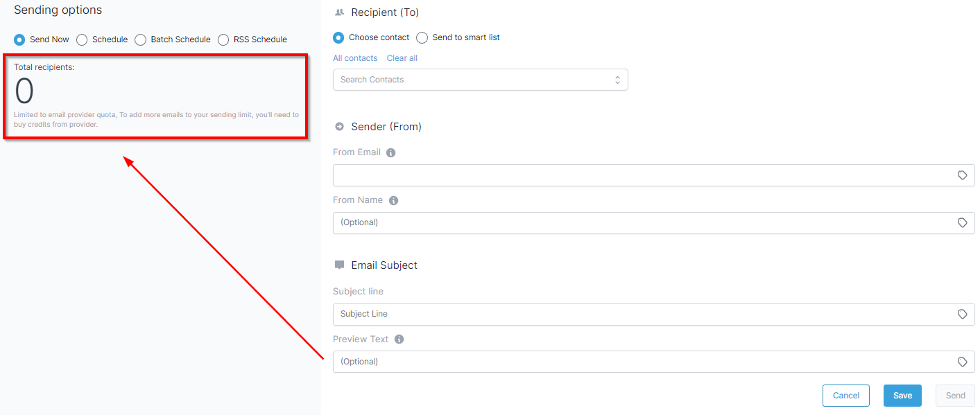Click into the Subject Line input field

pos(654,314)
